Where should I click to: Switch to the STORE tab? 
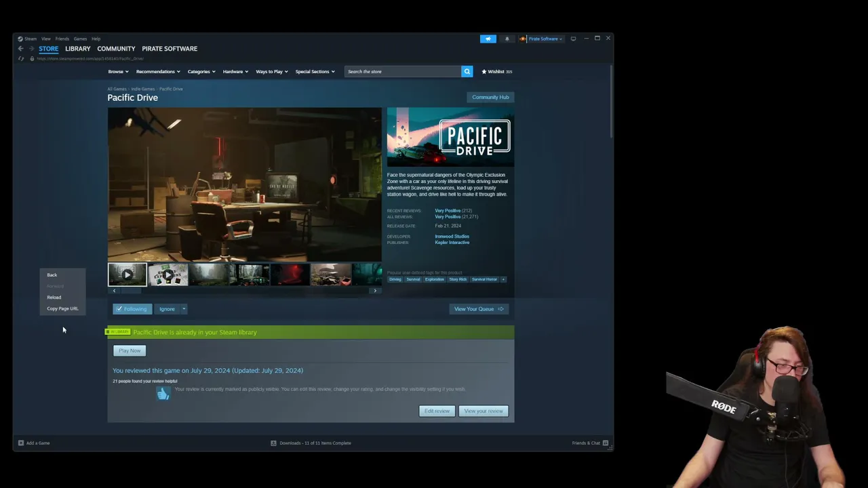click(x=48, y=49)
